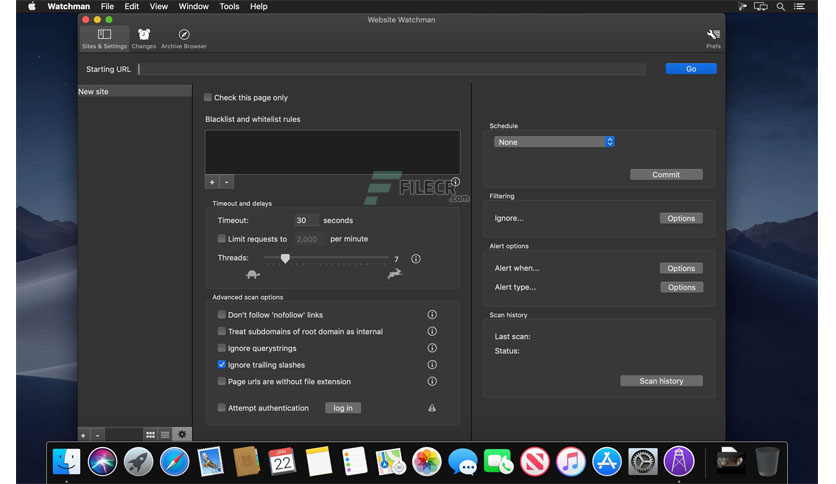836x484 pixels.
Task: Show info about Threads setting
Action: [x=416, y=259]
